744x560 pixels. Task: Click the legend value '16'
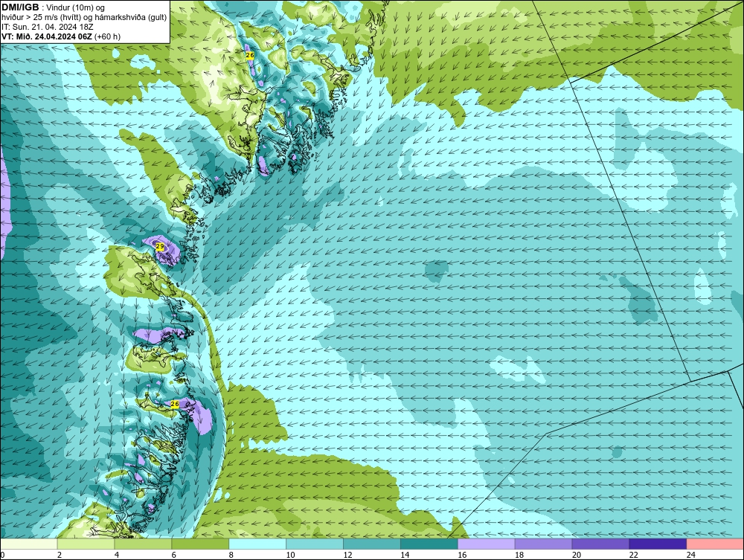462,555
